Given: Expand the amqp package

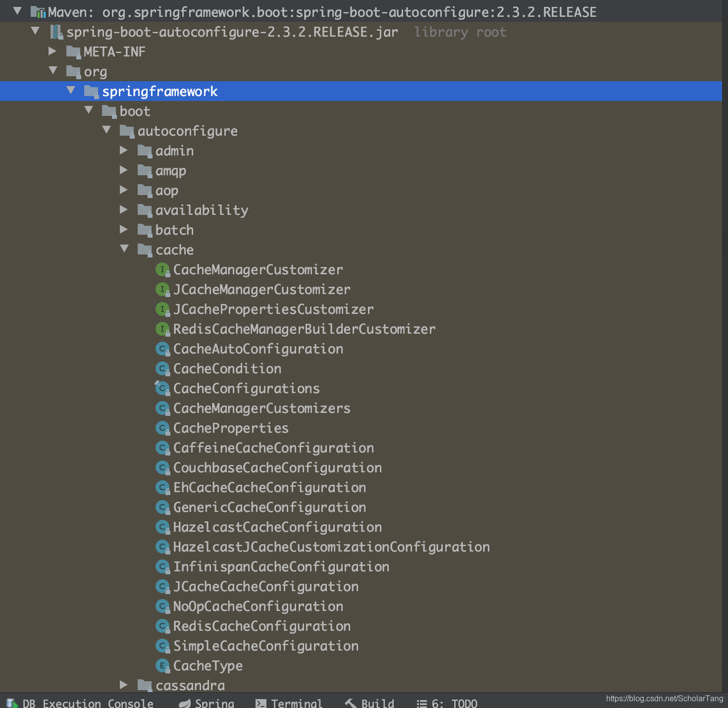Looking at the screenshot, I should coord(124,170).
